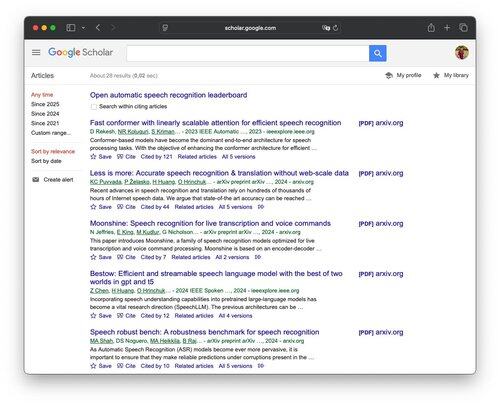Cite the Speech robust bench paper
This screenshot has height=406, width=500.
[126, 366]
